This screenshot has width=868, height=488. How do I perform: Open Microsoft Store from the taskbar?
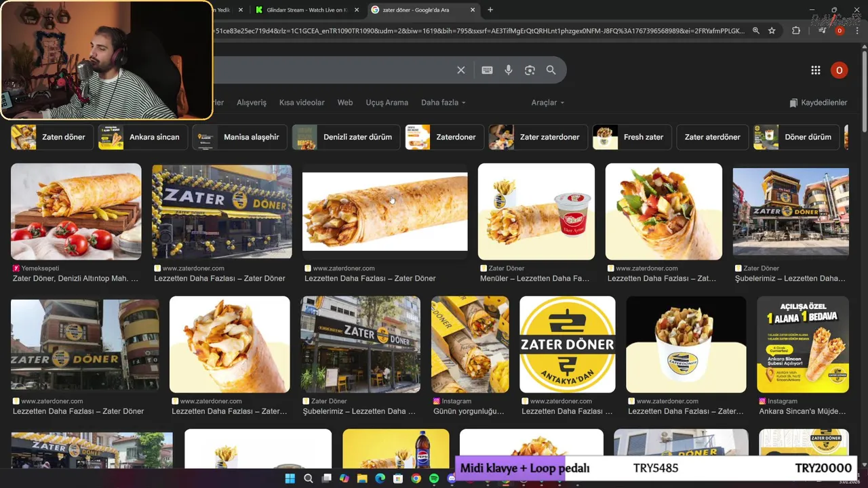(398, 479)
